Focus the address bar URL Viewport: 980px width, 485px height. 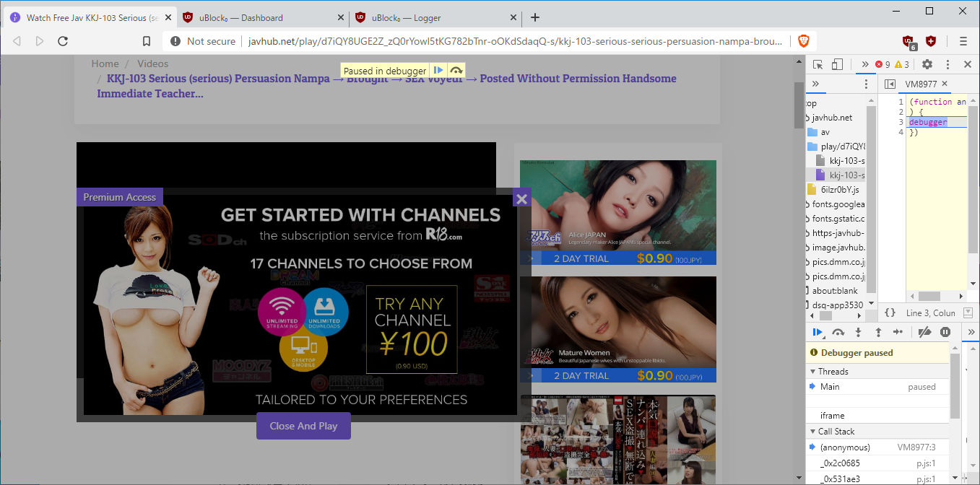pyautogui.click(x=515, y=41)
